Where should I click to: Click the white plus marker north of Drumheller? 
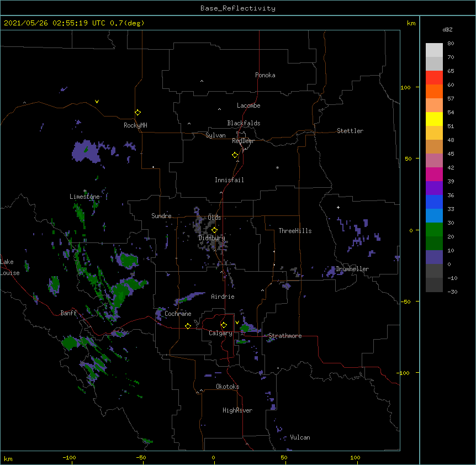(338, 207)
